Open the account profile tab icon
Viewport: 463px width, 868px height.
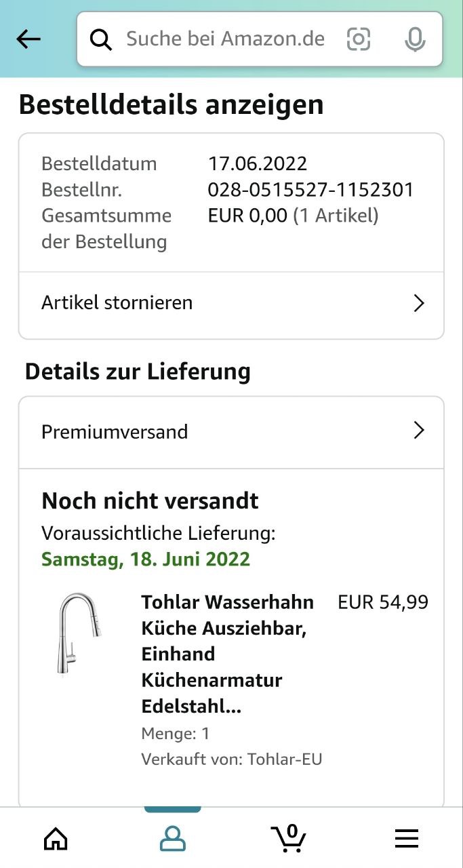tap(173, 839)
